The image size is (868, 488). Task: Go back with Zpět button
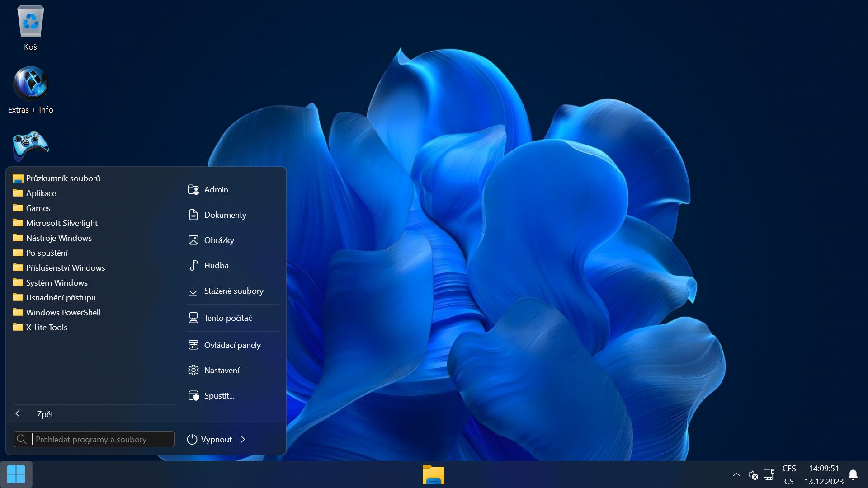(x=44, y=414)
